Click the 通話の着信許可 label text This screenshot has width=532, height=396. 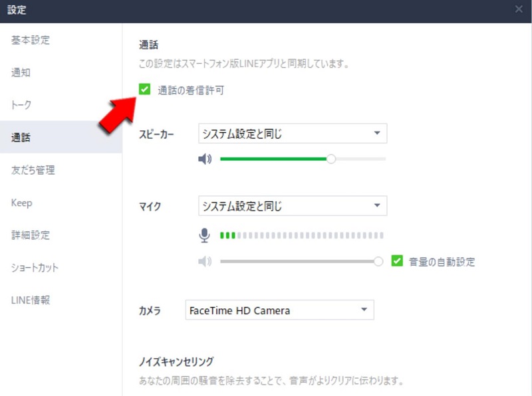click(x=191, y=90)
